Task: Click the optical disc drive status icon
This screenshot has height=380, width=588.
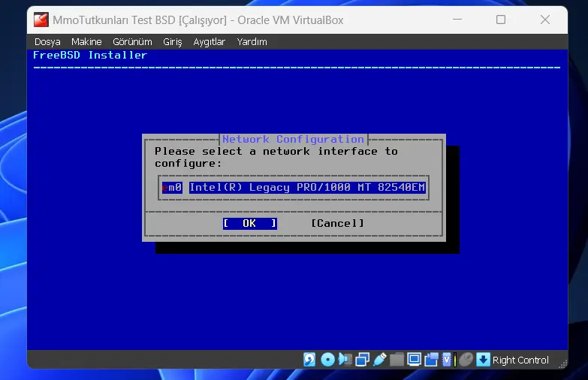Action: pyautogui.click(x=327, y=360)
